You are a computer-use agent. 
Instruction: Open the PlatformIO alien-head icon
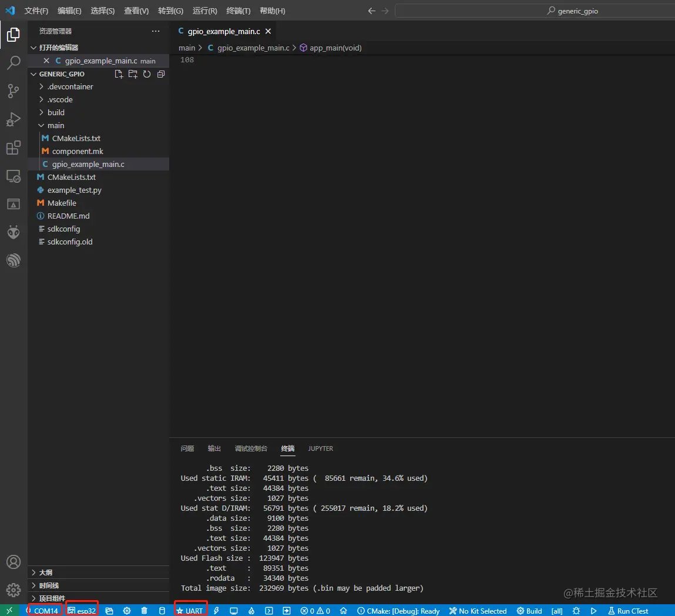(x=14, y=232)
